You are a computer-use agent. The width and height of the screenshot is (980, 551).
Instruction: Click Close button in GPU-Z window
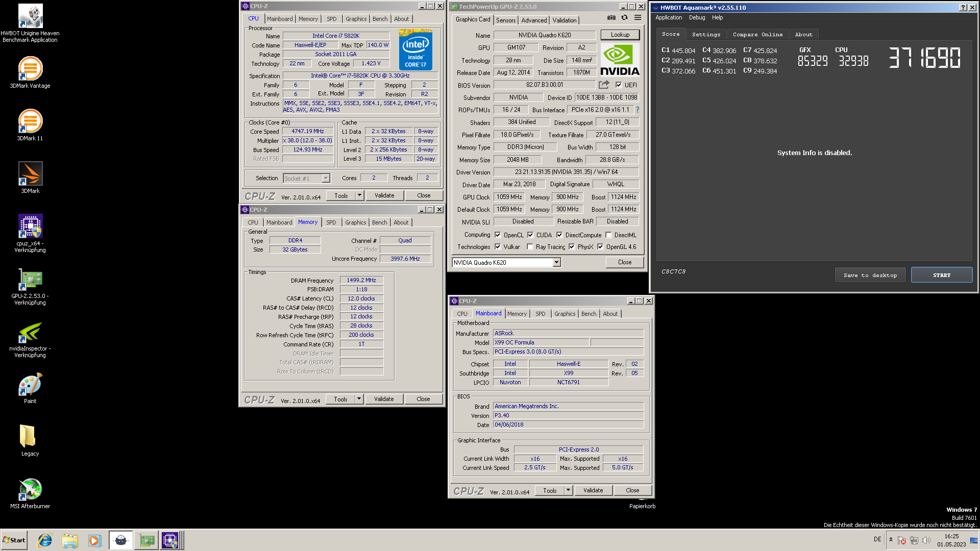[625, 262]
